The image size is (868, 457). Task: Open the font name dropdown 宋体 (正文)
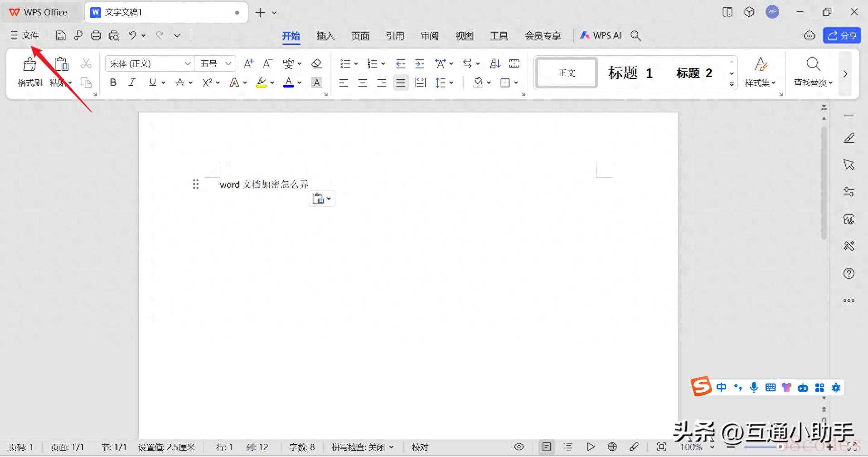coord(150,64)
